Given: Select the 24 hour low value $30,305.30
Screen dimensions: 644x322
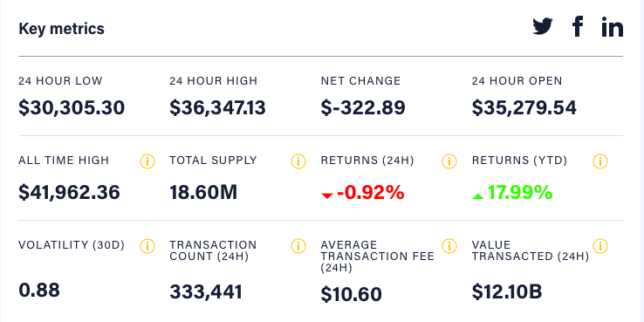Looking at the screenshot, I should tap(72, 108).
